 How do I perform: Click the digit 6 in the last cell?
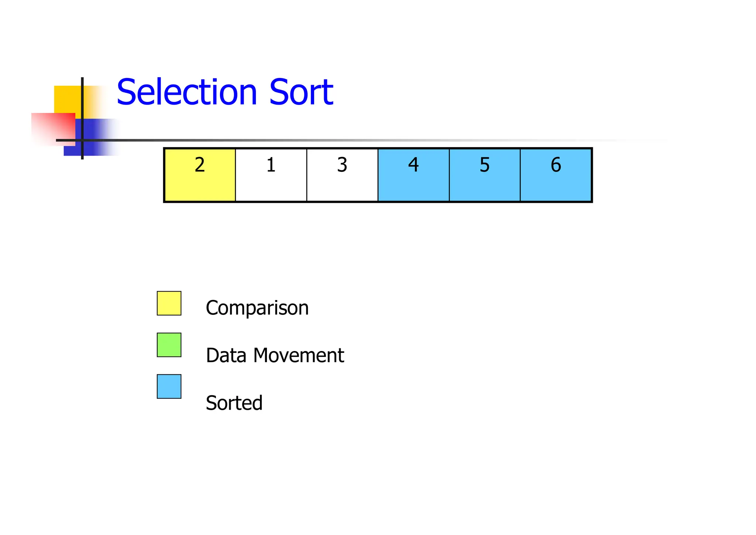[x=556, y=165]
